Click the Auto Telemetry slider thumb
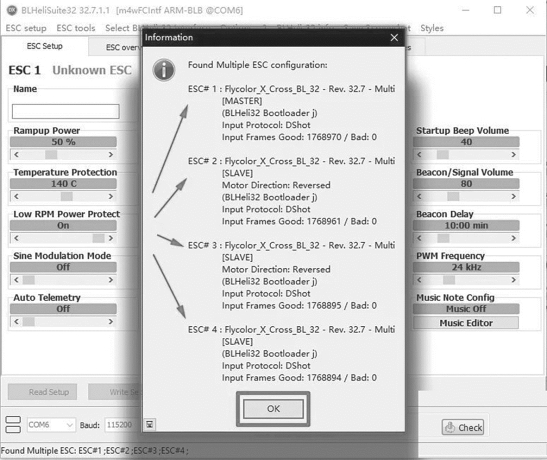547x460 pixels. 29,322
